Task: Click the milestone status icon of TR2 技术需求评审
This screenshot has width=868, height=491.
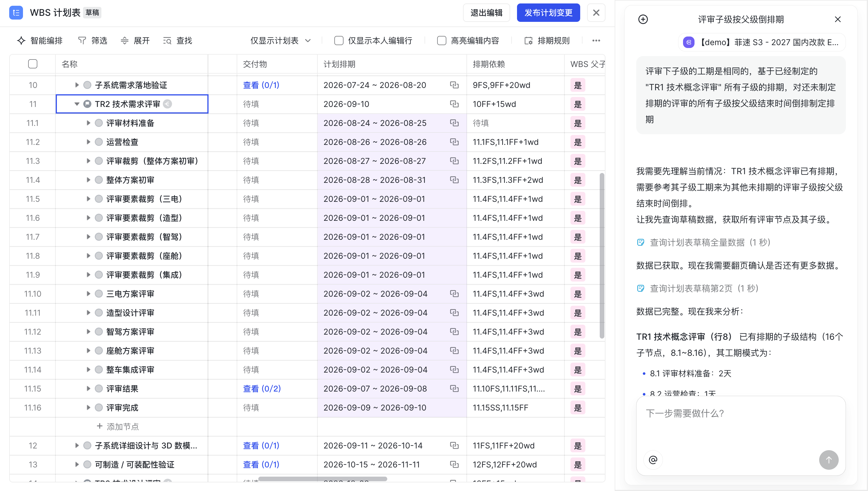Action: [87, 104]
